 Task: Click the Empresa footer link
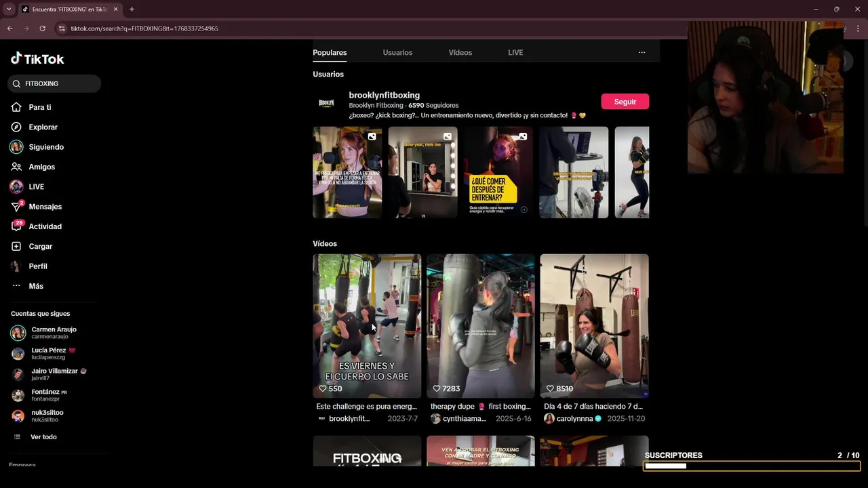(22, 465)
